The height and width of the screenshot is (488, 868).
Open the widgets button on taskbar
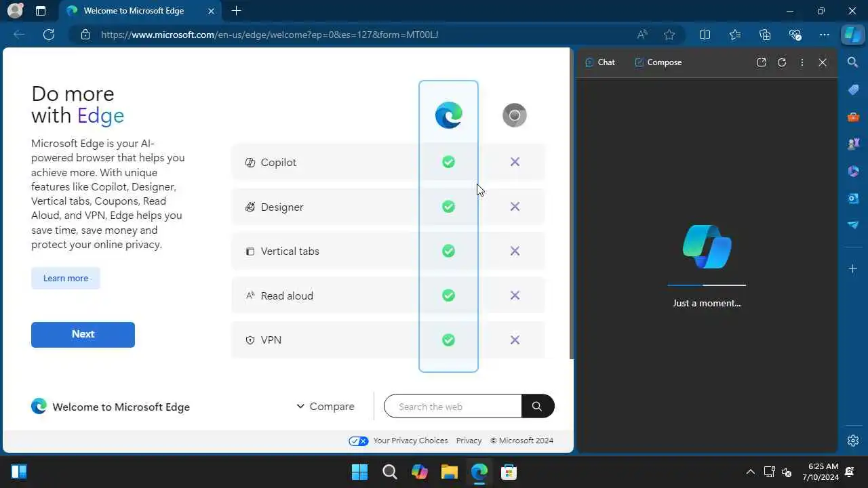(x=19, y=472)
